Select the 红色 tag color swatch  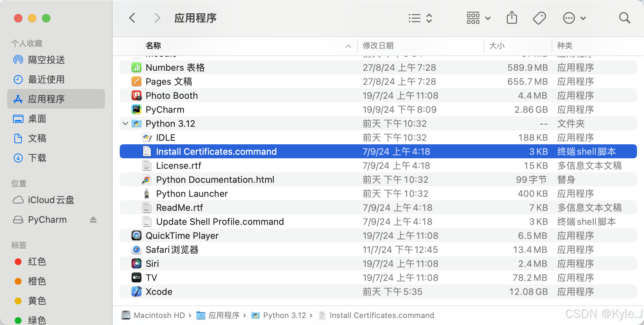coord(18,262)
